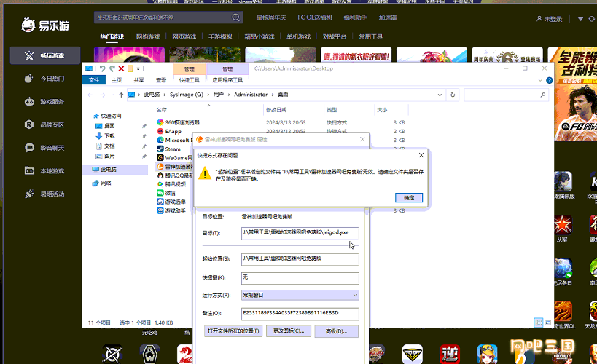This screenshot has height=364, width=597.
Task: Select the 腾讯视频 shortcut icon
Action: 160,184
